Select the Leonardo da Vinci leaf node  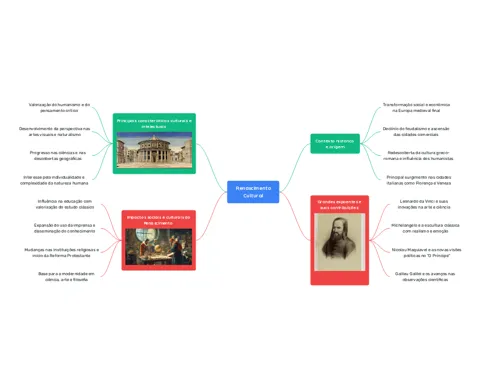pyautogui.click(x=424, y=204)
